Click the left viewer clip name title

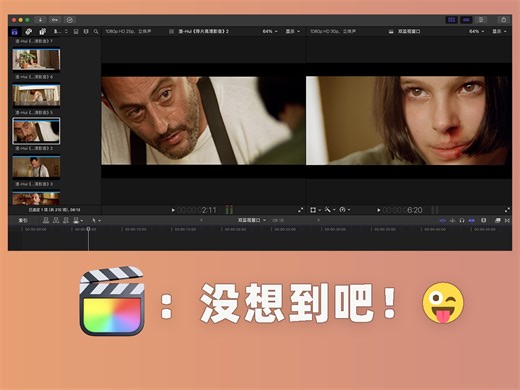[x=203, y=31]
